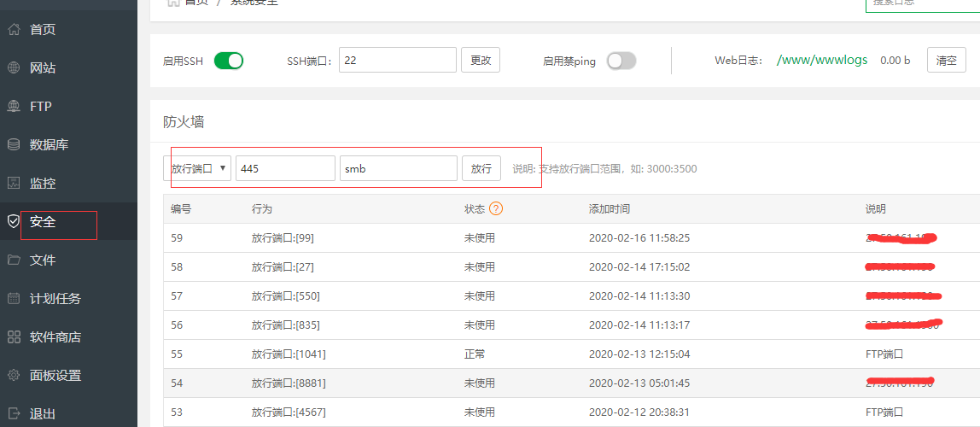The image size is (980, 427).
Task: Open 软件商店 in the sidebar menu
Action: point(55,337)
